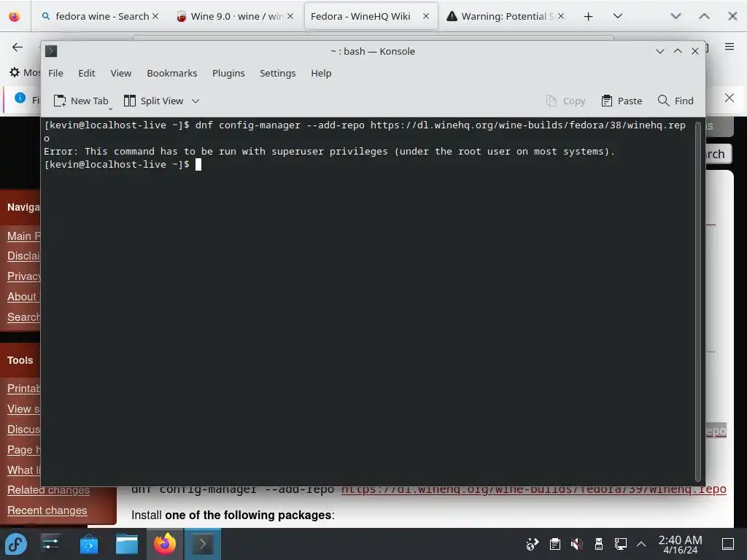Screen dimensions: 747x560
Task: Click the Konsole terminal icon in title bar
Action: click(51, 51)
